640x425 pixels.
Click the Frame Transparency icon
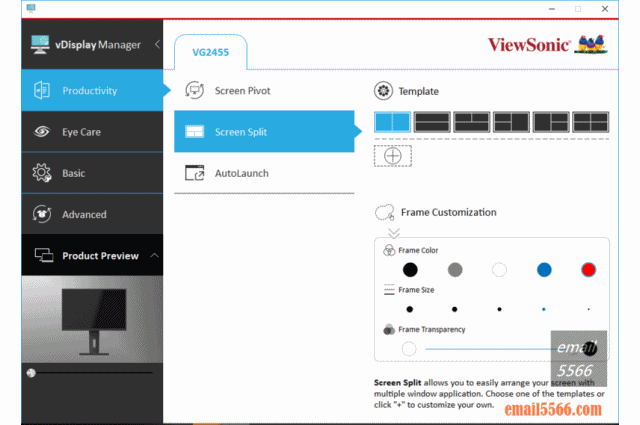tap(389, 329)
